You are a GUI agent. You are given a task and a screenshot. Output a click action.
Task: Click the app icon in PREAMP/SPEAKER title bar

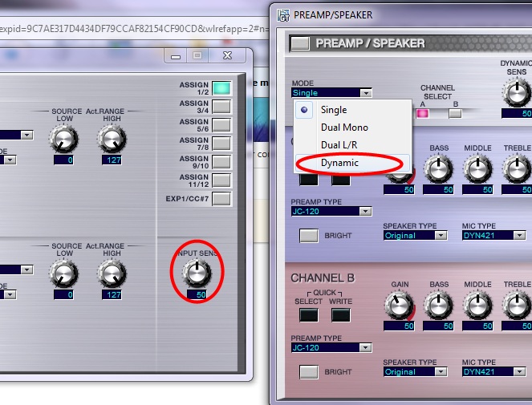[x=282, y=14]
